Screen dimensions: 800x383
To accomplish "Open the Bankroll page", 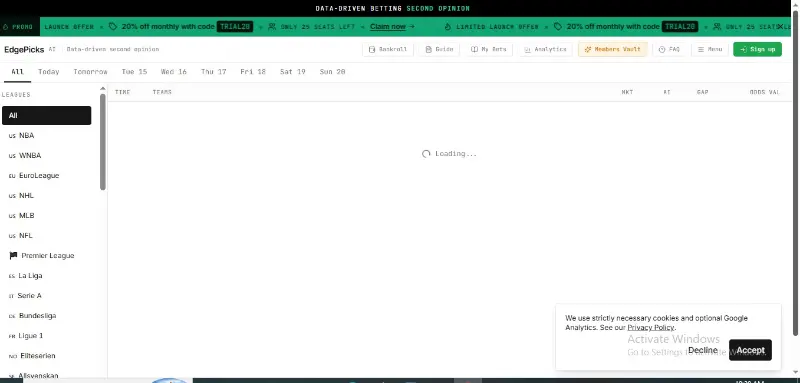I will pos(388,49).
